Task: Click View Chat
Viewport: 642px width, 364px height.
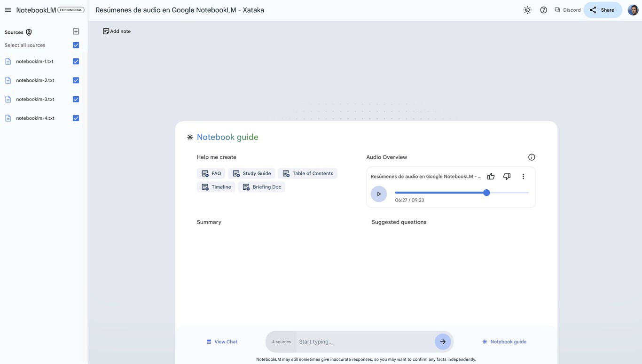Action: 222,342
